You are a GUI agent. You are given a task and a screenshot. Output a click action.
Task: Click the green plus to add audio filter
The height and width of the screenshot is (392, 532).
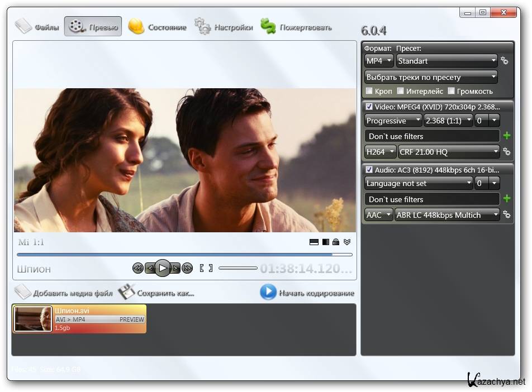[x=507, y=199]
